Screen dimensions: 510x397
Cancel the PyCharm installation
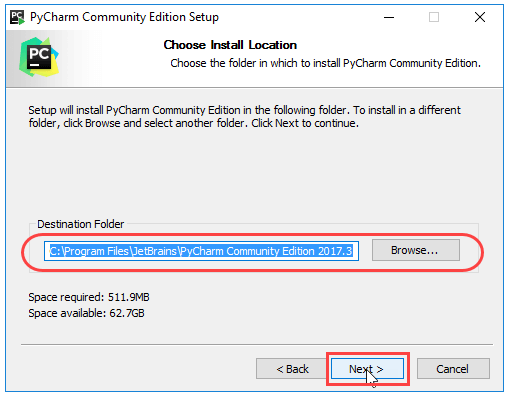tap(453, 369)
